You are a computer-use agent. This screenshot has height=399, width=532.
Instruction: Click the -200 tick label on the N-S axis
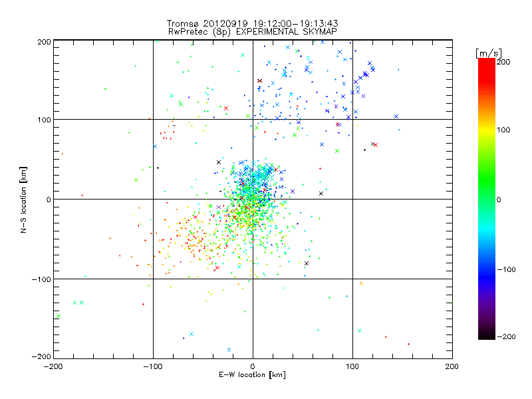tap(41, 356)
